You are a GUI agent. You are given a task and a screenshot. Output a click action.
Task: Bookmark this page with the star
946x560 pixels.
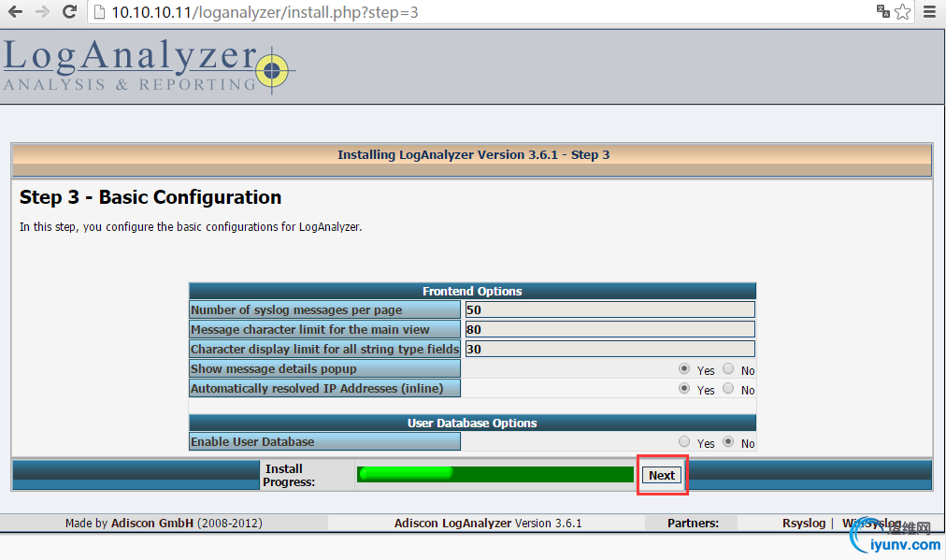click(x=903, y=11)
